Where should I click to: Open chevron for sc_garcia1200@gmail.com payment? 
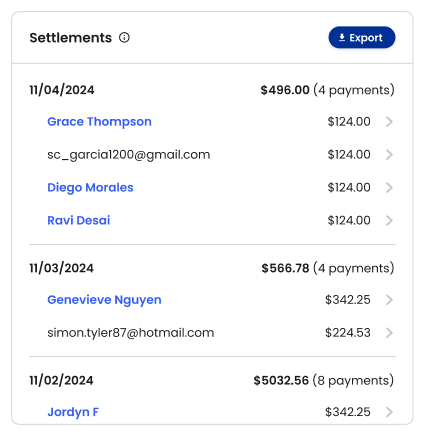[389, 155]
